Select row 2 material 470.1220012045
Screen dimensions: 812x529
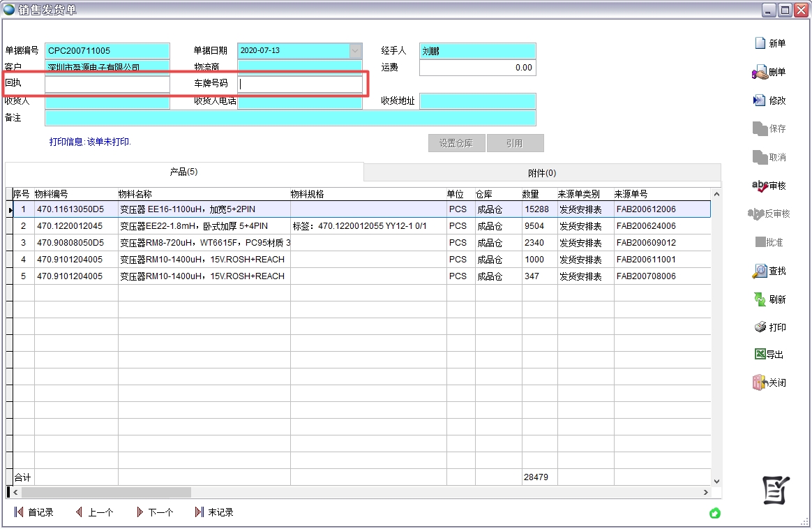pyautogui.click(x=70, y=226)
